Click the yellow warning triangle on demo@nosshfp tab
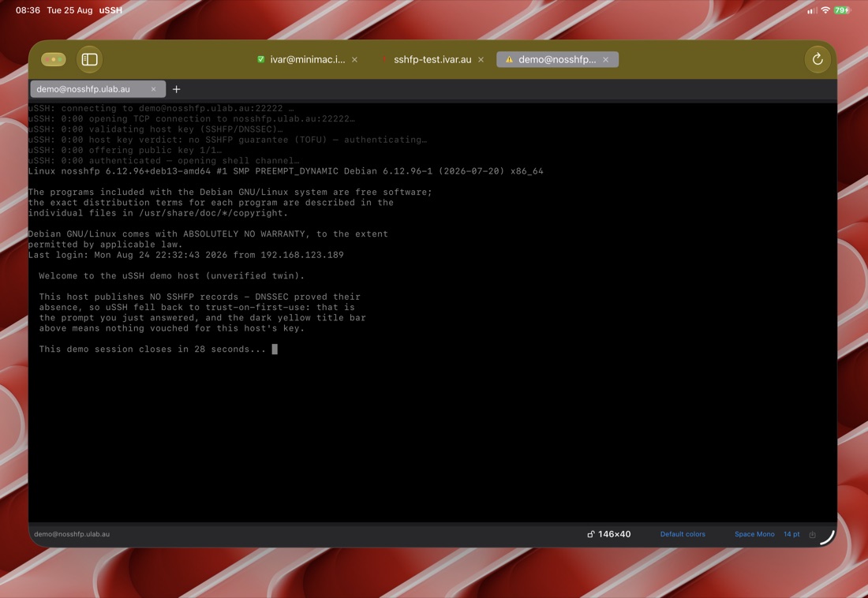Viewport: 868px width, 598px height. [x=509, y=59]
